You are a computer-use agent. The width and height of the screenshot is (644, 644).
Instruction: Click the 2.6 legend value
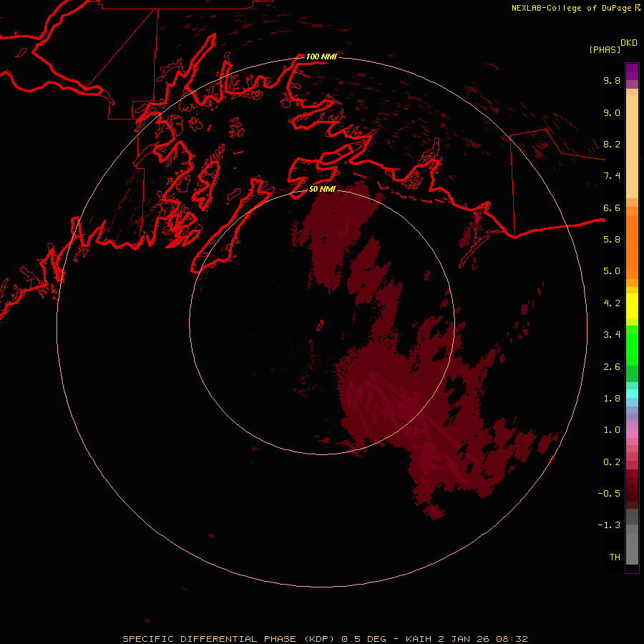(x=612, y=367)
